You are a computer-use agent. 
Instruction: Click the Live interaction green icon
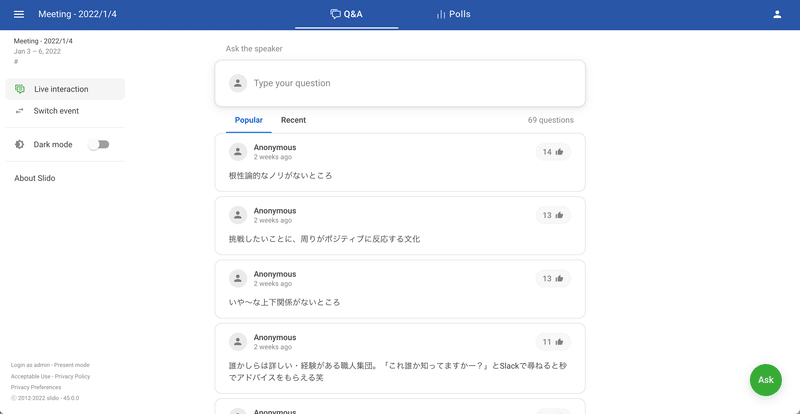coord(20,89)
